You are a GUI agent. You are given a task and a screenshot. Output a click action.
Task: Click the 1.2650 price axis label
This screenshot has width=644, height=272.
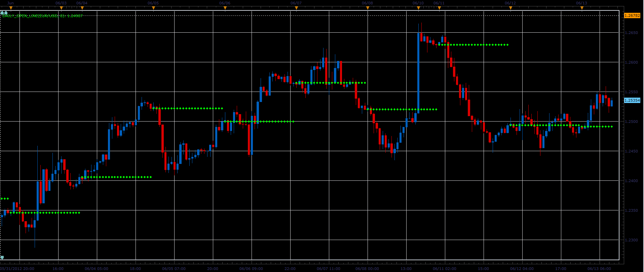pyautogui.click(x=631, y=33)
